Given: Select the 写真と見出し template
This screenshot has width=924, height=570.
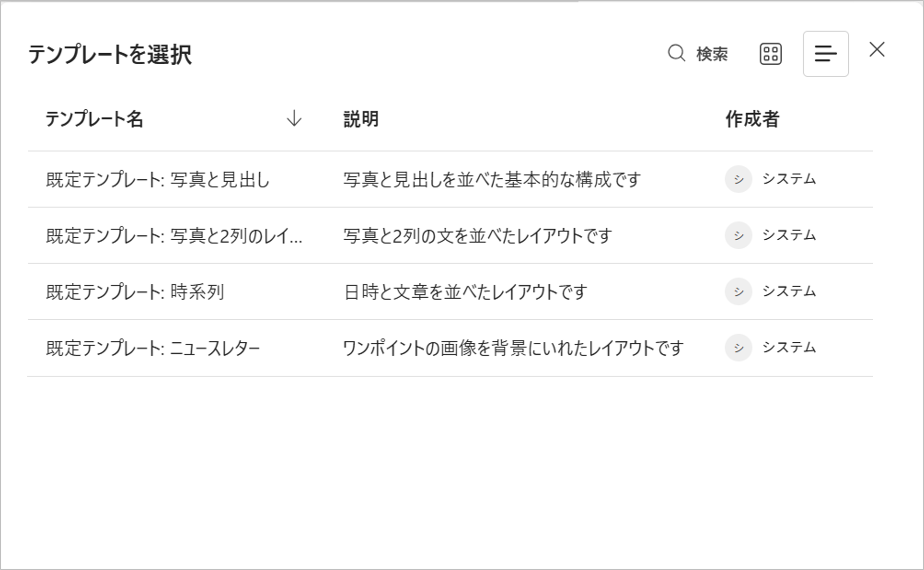Looking at the screenshot, I should tap(158, 179).
